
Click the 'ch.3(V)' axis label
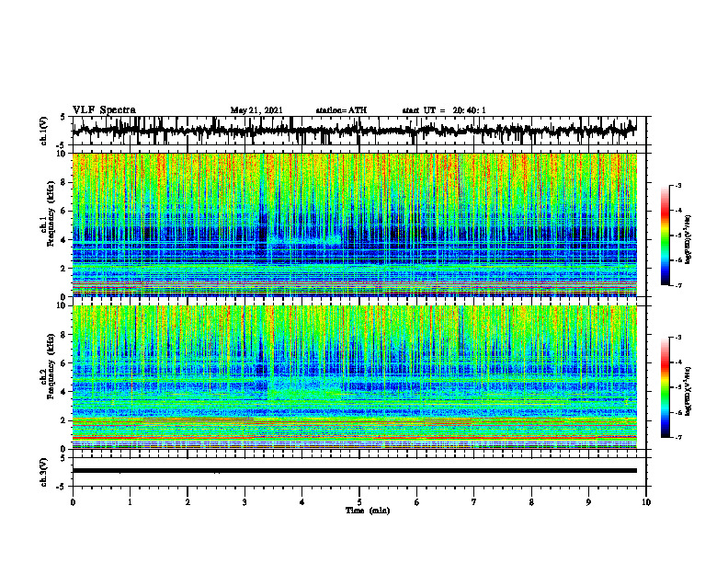point(44,472)
